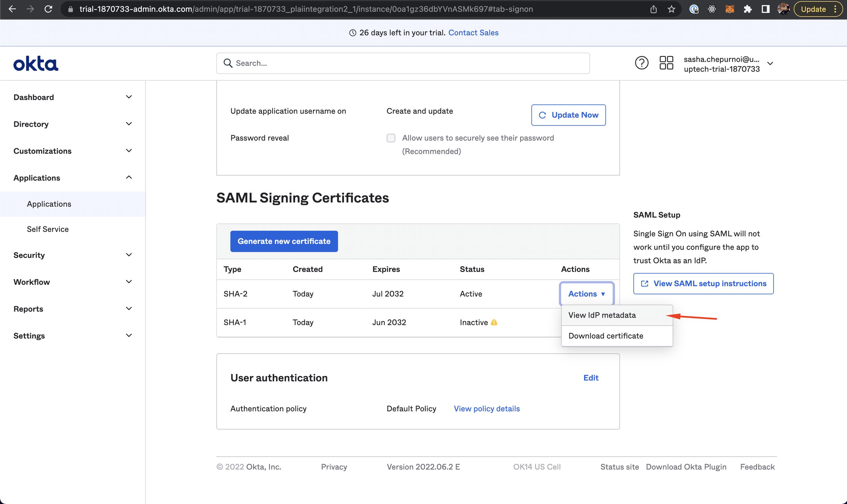
Task: Open Actions dropdown for SHA-2 certificate
Action: 586,294
